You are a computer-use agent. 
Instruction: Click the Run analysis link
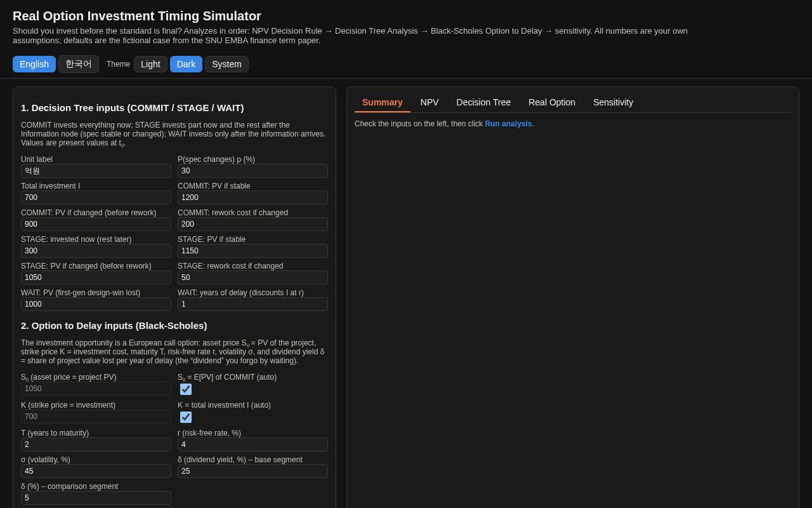pos(508,124)
